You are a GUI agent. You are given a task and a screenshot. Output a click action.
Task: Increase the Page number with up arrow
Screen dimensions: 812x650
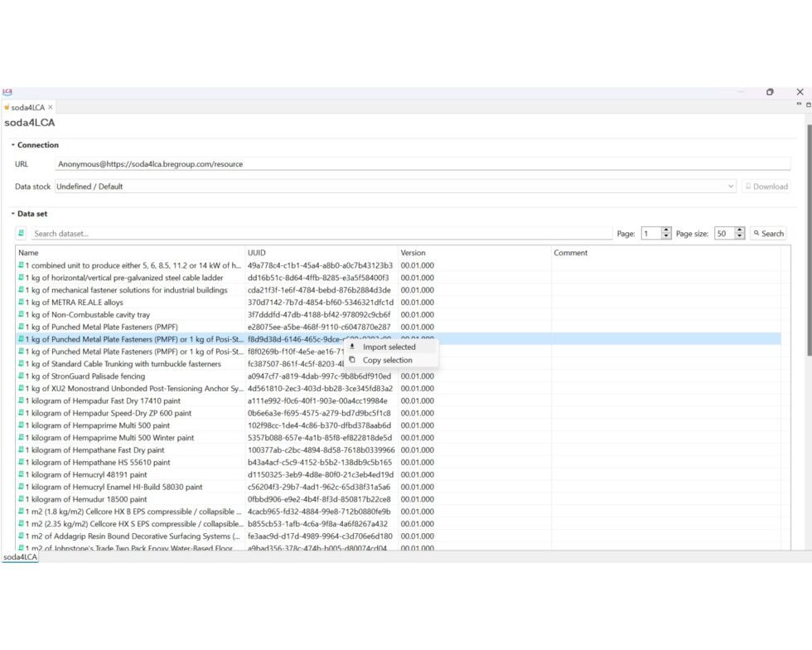point(666,231)
